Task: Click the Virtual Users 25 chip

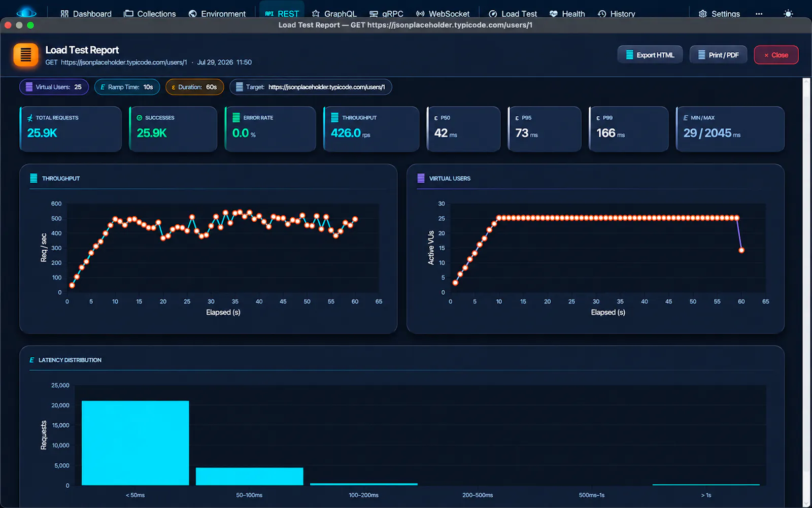Action: click(54, 87)
